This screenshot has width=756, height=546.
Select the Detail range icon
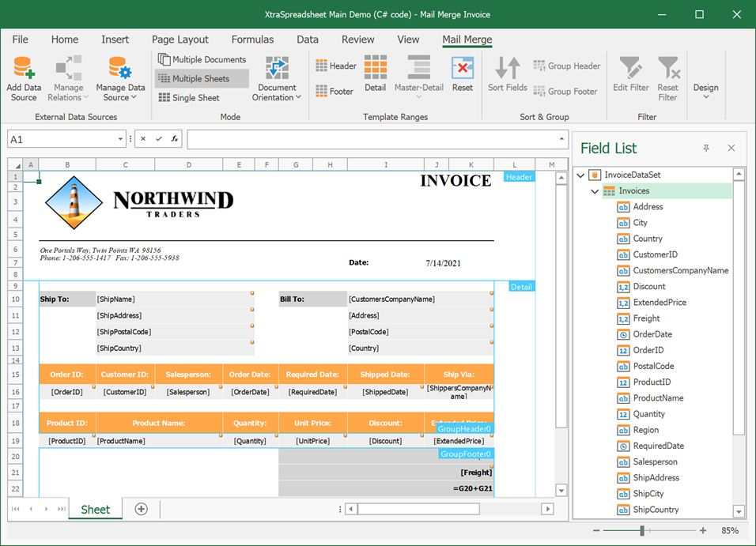coord(376,68)
